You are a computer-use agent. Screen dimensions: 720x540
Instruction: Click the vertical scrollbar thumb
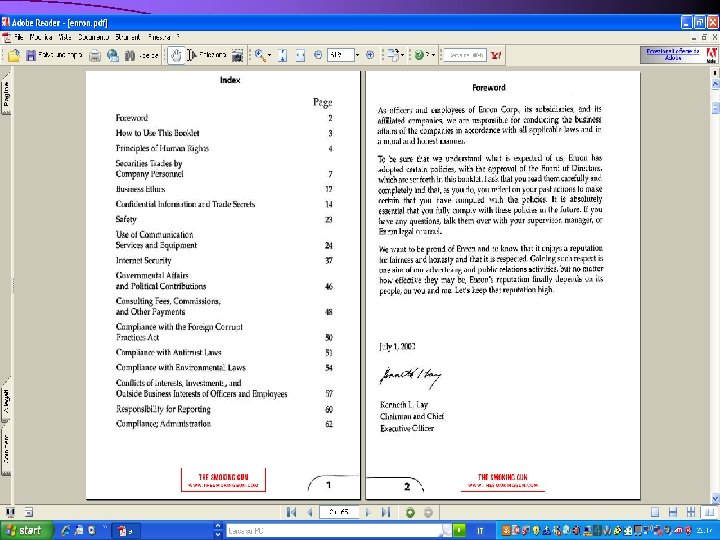715,107
